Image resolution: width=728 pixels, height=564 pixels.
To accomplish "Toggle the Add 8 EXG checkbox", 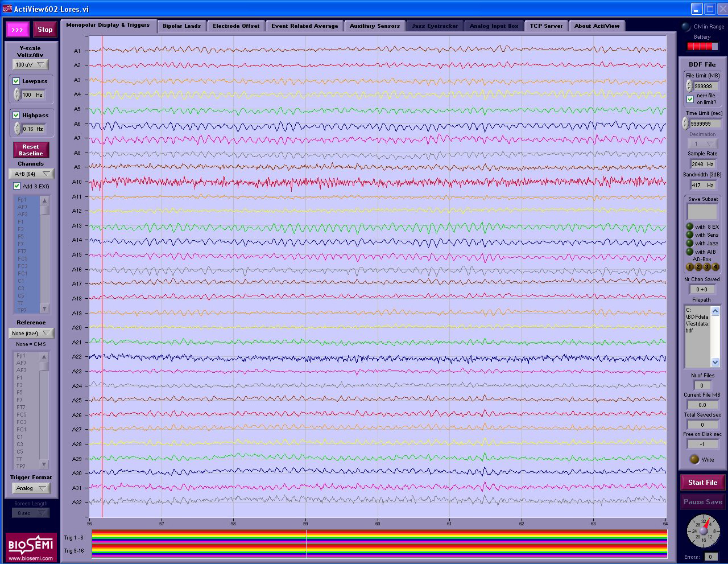I will tap(16, 186).
